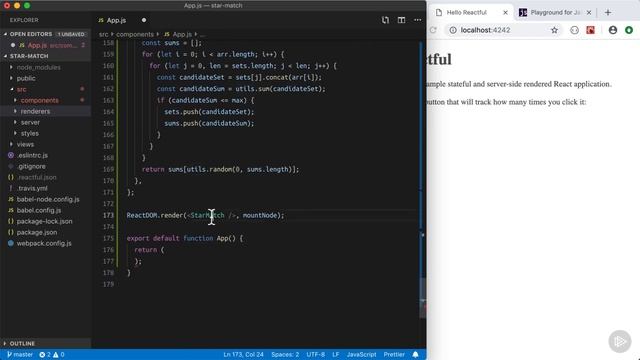Click line number 175 in the gutter
Screen dimensions: 640x360
(x=108, y=238)
